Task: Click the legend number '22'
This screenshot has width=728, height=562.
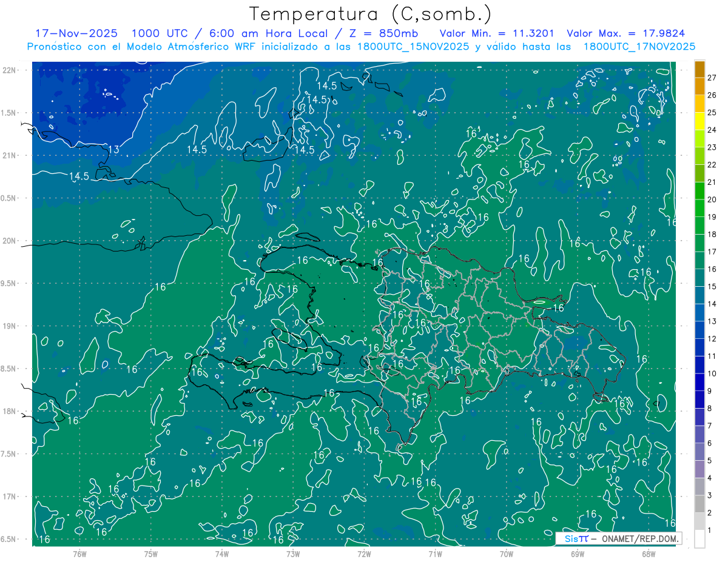Action: [712, 164]
